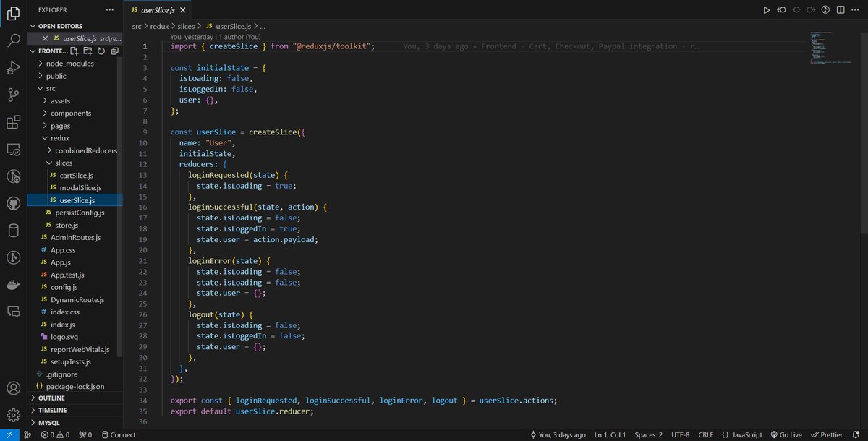Open the Run and Debug view
This screenshot has height=441, width=868.
click(13, 67)
